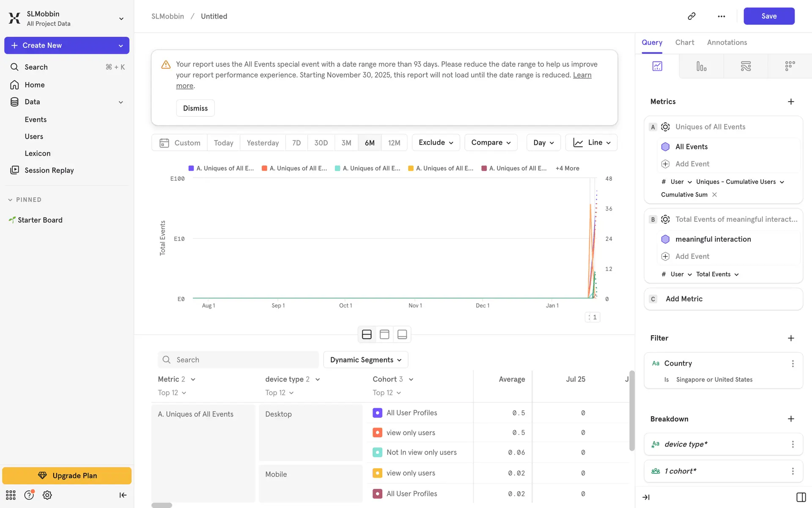This screenshot has height=508, width=812.
Task: Open the settings gear in sidebar
Action: (x=47, y=495)
